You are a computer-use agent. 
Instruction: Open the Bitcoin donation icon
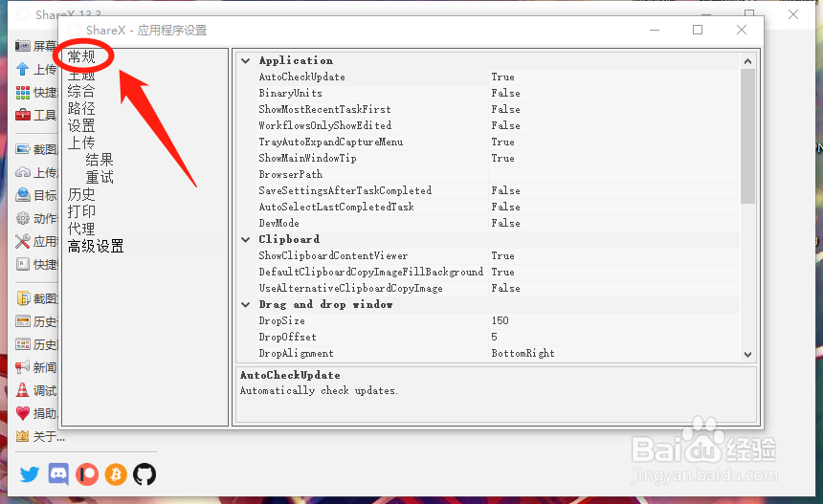click(x=116, y=474)
